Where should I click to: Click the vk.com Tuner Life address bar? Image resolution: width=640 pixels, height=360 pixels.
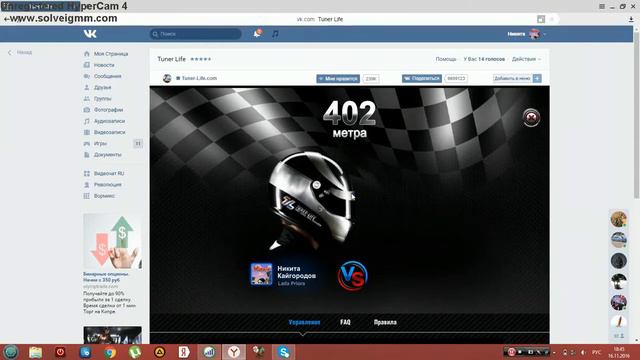click(x=320, y=19)
